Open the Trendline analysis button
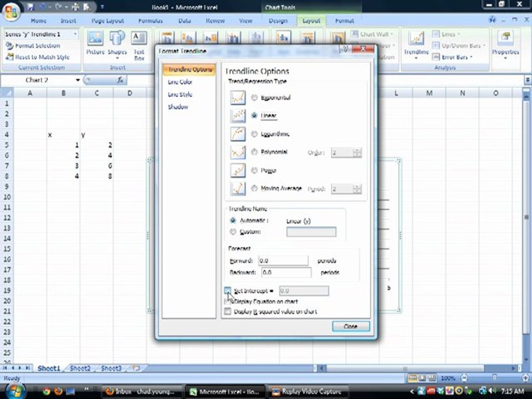The image size is (532, 399). coord(416,44)
